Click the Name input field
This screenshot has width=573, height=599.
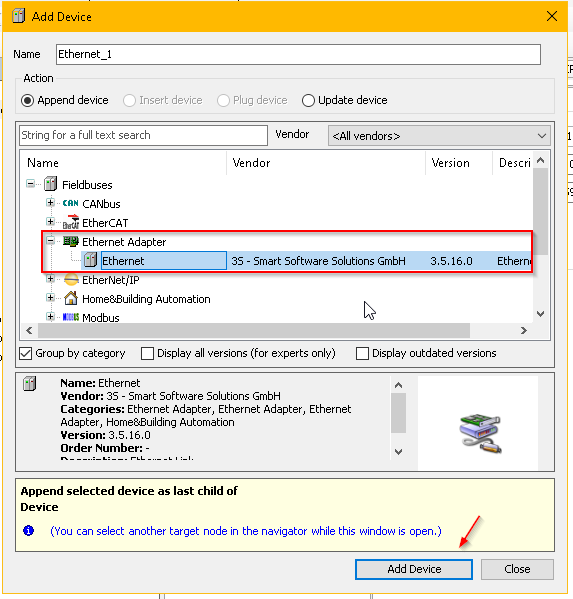[x=298, y=54]
